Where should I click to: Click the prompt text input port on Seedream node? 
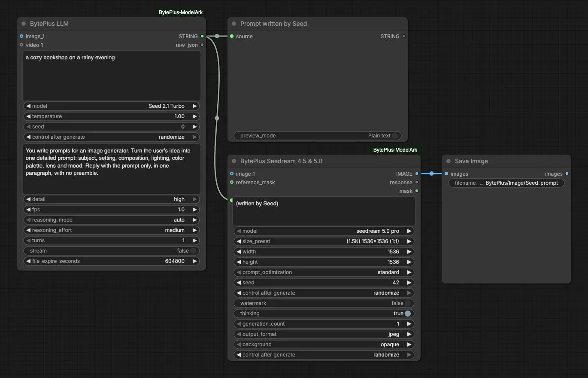click(231, 200)
